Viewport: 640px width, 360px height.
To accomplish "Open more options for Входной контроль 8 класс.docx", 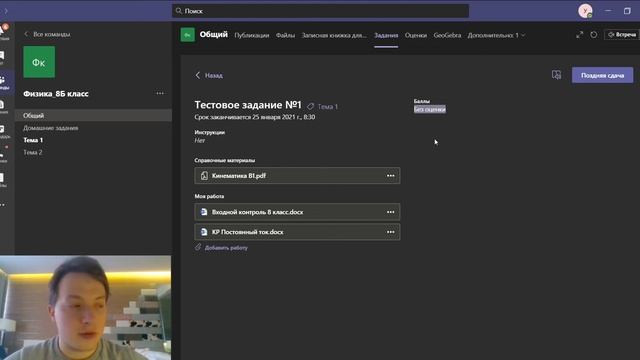I will point(391,212).
